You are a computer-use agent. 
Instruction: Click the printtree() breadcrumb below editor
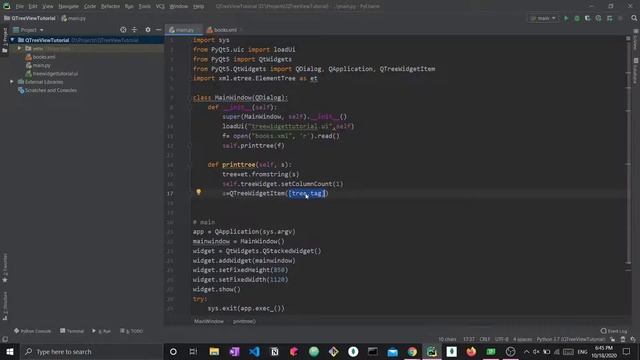pos(244,321)
